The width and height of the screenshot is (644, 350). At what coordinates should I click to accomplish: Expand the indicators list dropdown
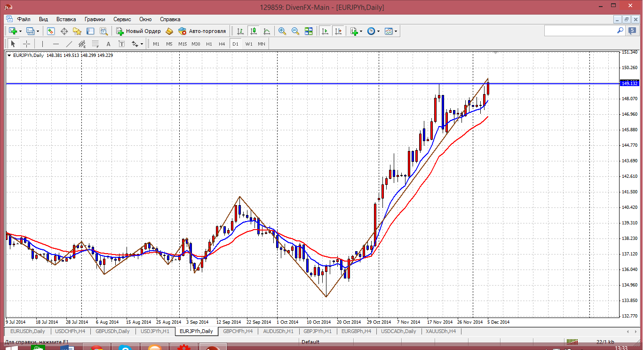pos(361,31)
